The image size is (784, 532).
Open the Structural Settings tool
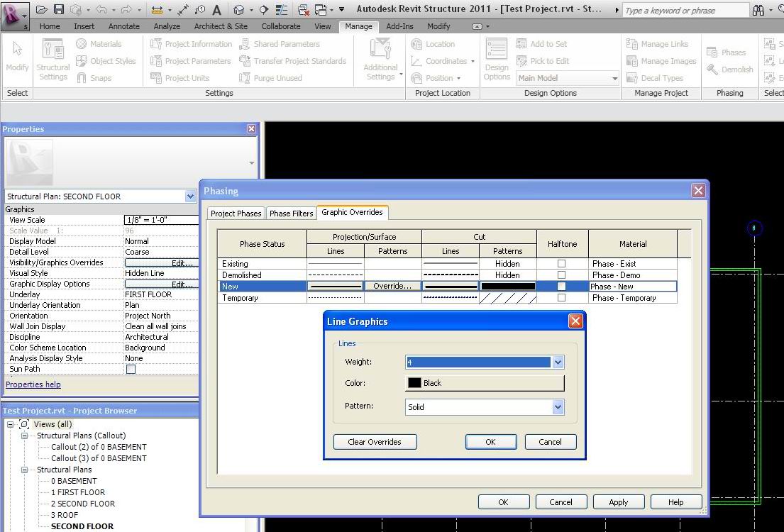(x=53, y=60)
